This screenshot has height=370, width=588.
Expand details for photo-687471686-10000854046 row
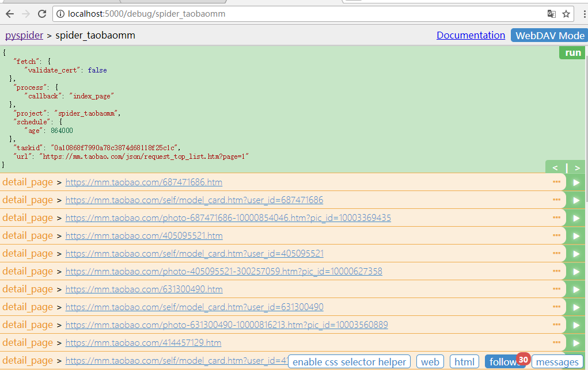coord(556,218)
